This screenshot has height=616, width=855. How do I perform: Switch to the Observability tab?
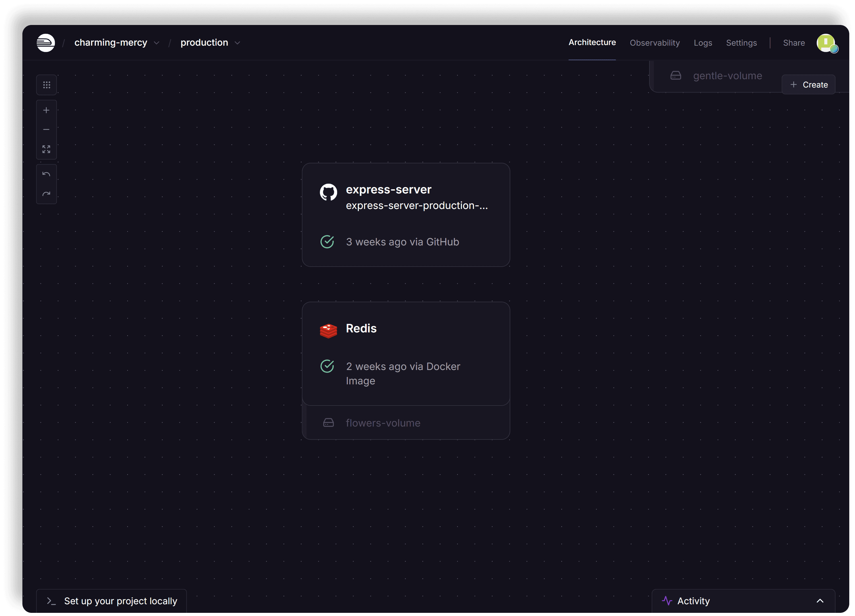[654, 43]
